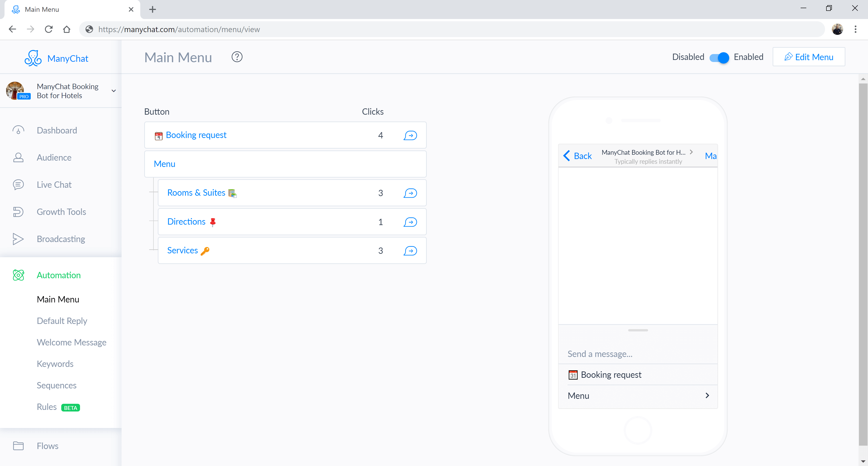Screen dimensions: 868x466
Task: Click the Chrome profile avatar
Action: point(837,29)
